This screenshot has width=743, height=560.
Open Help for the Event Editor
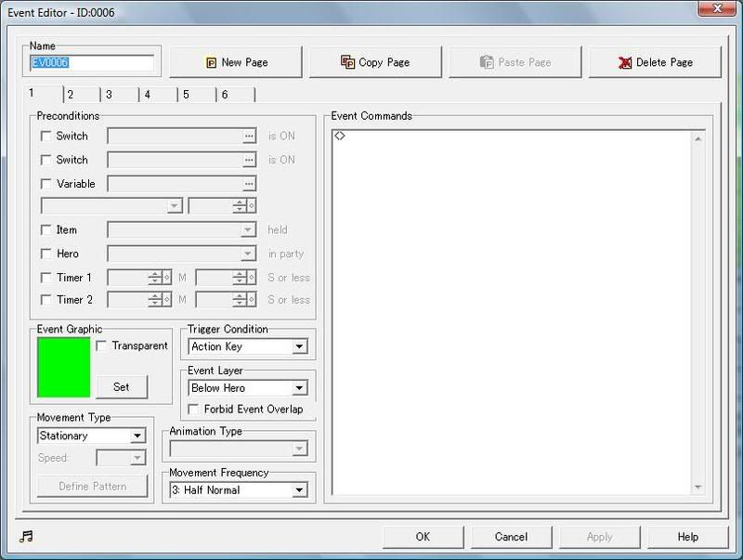687,537
